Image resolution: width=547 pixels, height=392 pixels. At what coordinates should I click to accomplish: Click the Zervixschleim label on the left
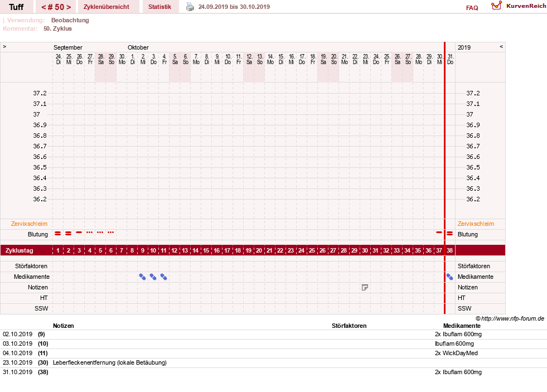[x=30, y=224]
